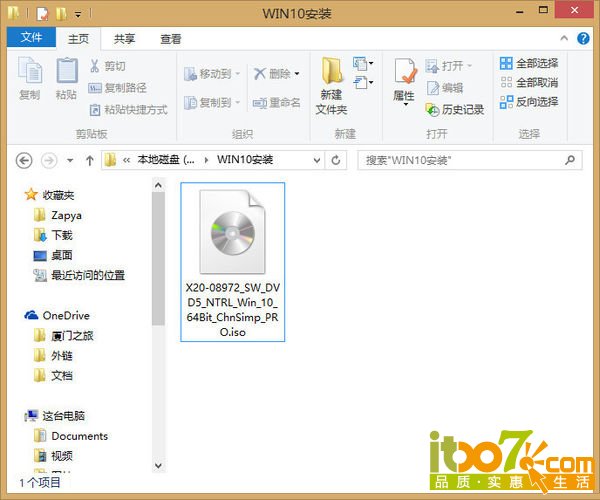Click navigation pane scroll up arrow

(158, 186)
